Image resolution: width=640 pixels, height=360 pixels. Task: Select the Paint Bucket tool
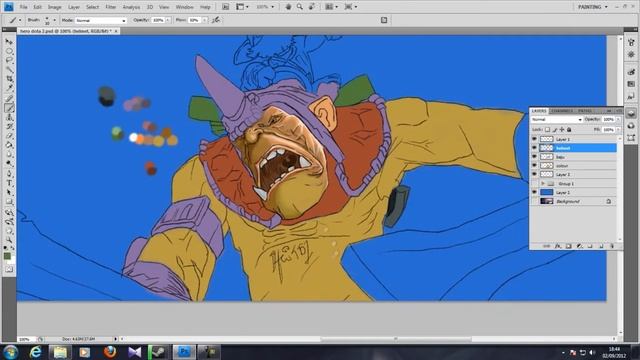point(9,145)
